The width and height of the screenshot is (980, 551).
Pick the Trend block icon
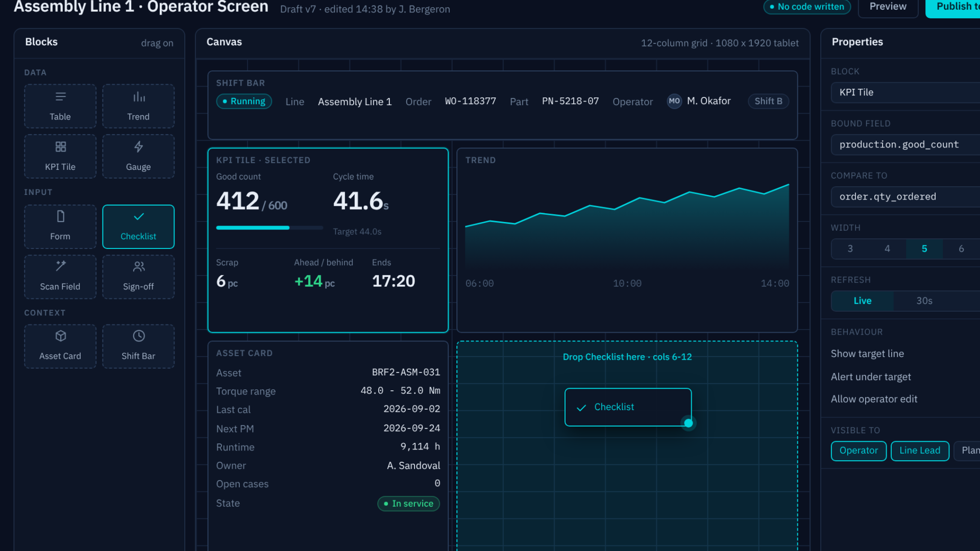(x=138, y=96)
